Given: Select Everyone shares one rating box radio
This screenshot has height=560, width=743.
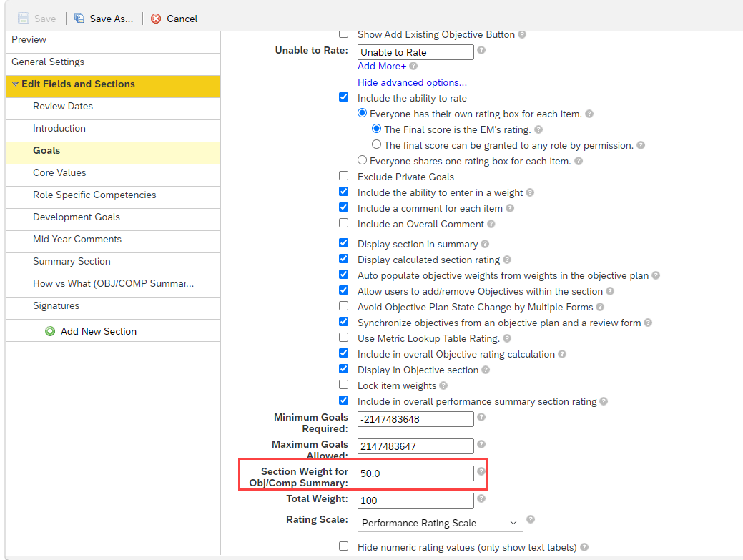Looking at the screenshot, I should point(362,160).
